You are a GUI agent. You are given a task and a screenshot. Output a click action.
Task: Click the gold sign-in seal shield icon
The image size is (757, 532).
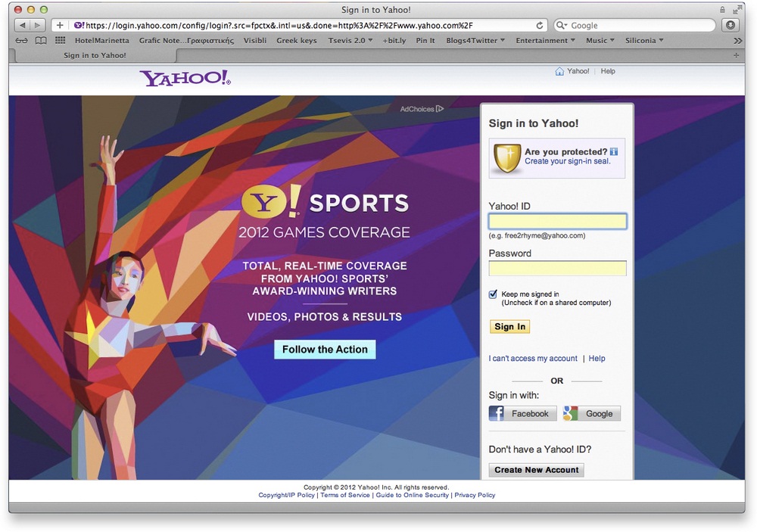(507, 158)
